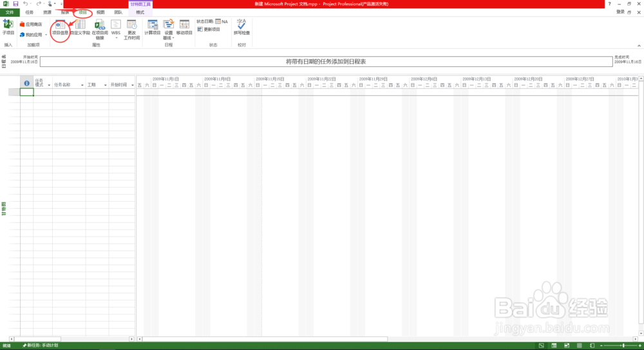Screen dimensions: 644x350
Task: Open the 应用商店 app store
Action: coord(31,24)
